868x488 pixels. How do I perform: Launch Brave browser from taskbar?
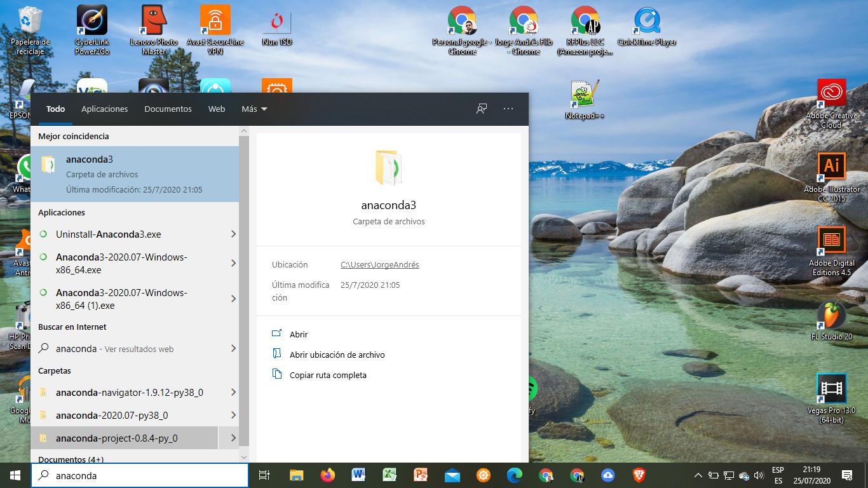point(639,475)
